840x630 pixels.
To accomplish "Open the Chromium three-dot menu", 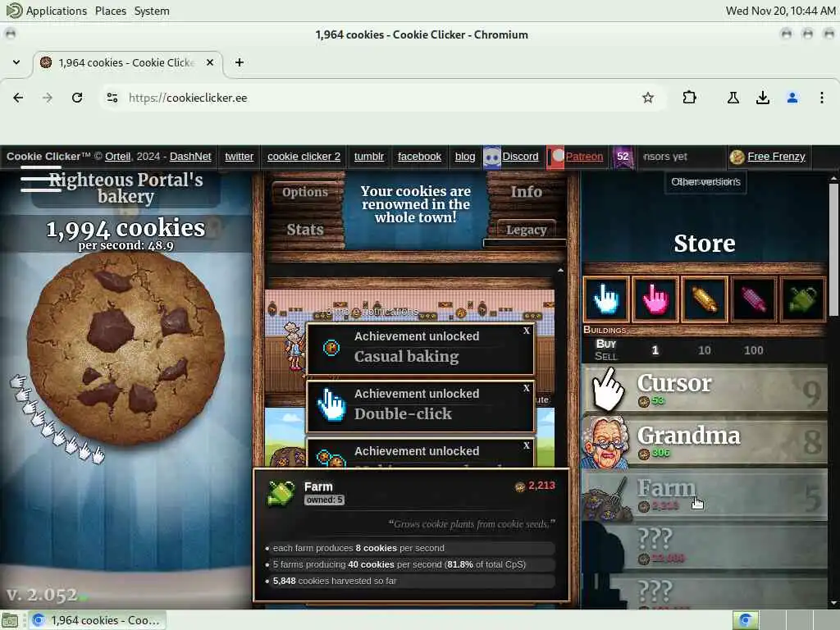I will coord(822,98).
